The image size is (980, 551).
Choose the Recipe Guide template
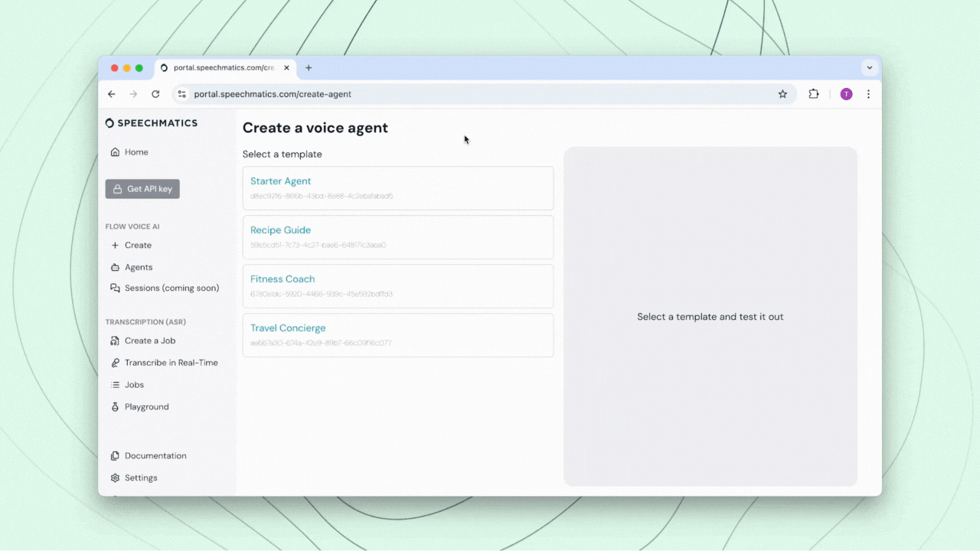398,237
